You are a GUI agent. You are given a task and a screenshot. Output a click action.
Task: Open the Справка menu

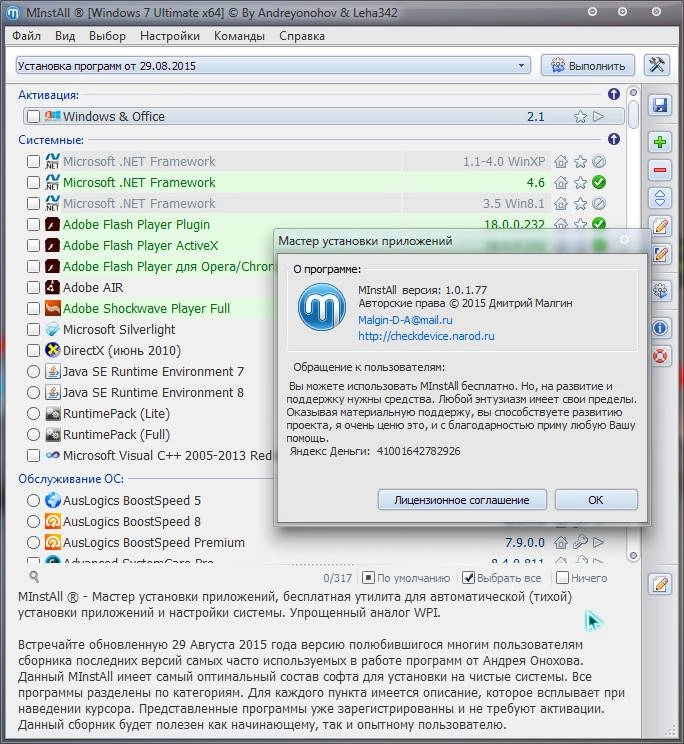pos(302,36)
